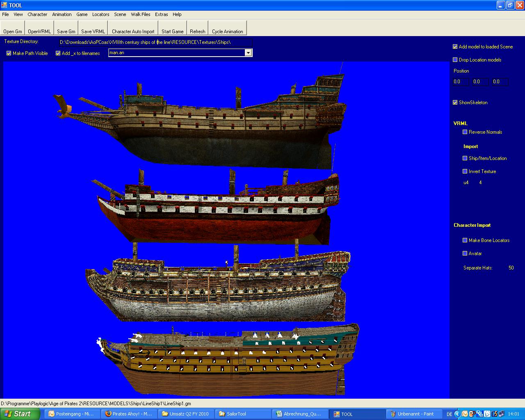
Task: Click the LineShip1.gm status bar path
Action: 96,404
